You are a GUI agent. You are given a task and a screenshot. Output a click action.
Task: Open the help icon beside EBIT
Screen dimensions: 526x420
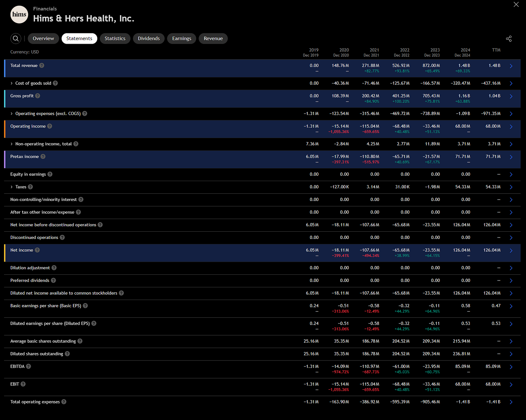(x=23, y=384)
